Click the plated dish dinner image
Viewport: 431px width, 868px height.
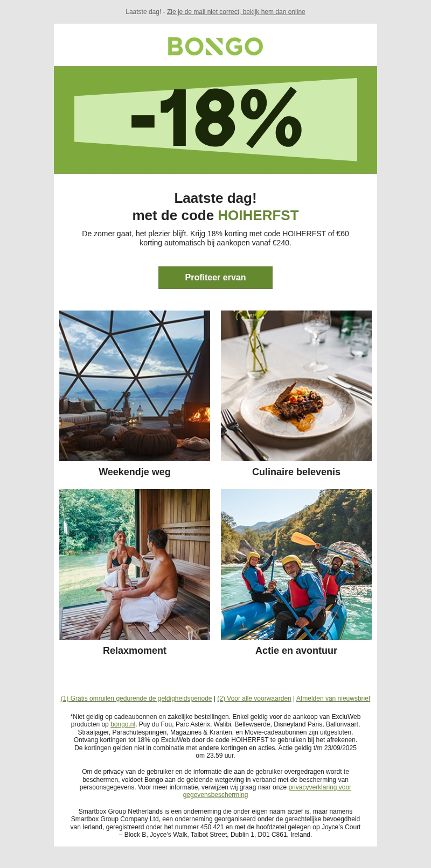(296, 386)
